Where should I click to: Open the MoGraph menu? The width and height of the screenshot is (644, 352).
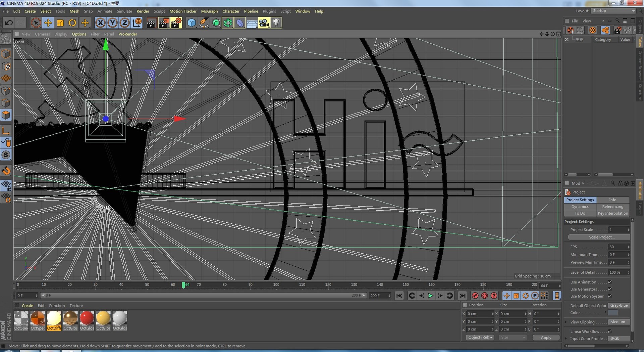(209, 11)
